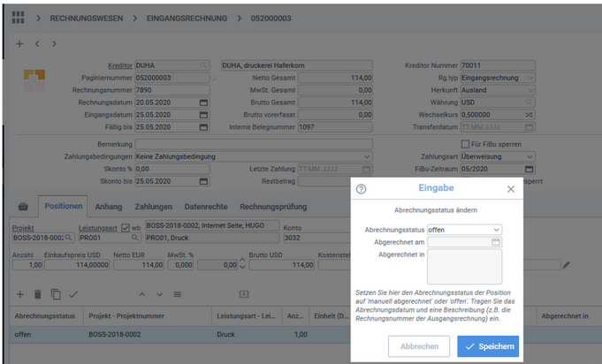This screenshot has height=364, width=602.
Task: Close the Eingabe dialog
Action: click(x=510, y=189)
